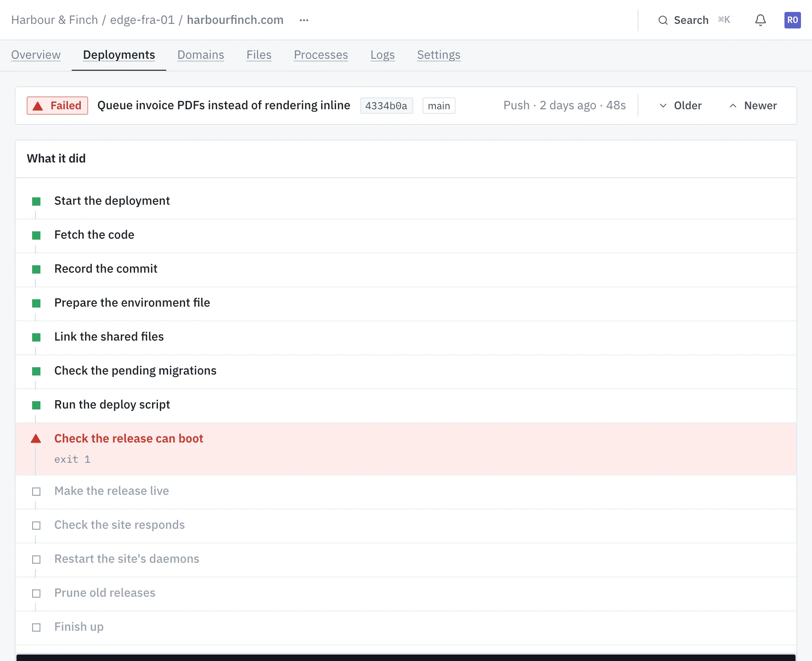Expand the Check the pending migrations step

(x=406, y=371)
